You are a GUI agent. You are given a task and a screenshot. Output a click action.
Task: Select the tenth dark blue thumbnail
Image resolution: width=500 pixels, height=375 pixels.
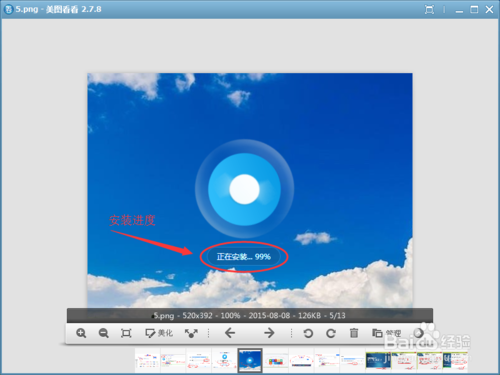(378, 361)
